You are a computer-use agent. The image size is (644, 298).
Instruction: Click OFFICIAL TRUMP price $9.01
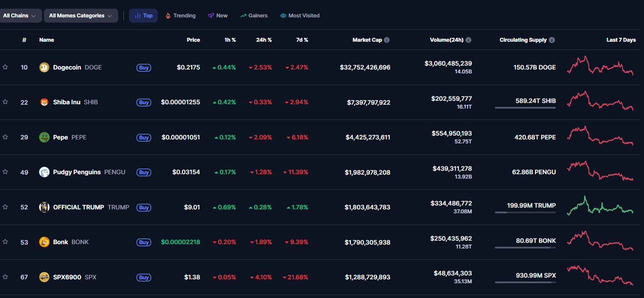click(192, 207)
